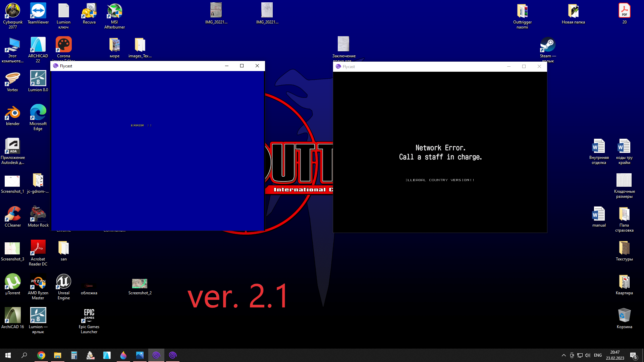Screen dimensions: 644x362
Task: Open the volume control from the tray
Action: point(588,355)
